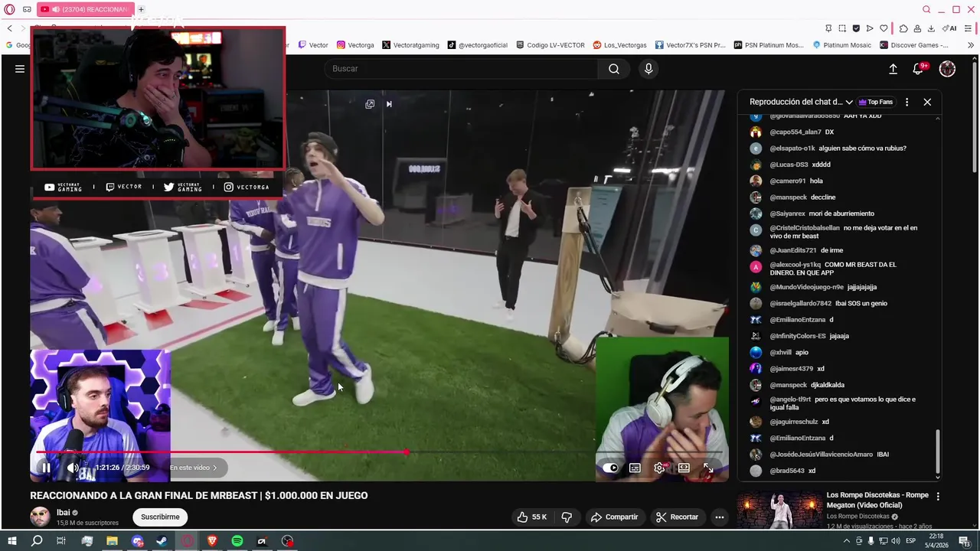Like the video with 55 K
The image size is (980, 551).
pos(532,517)
